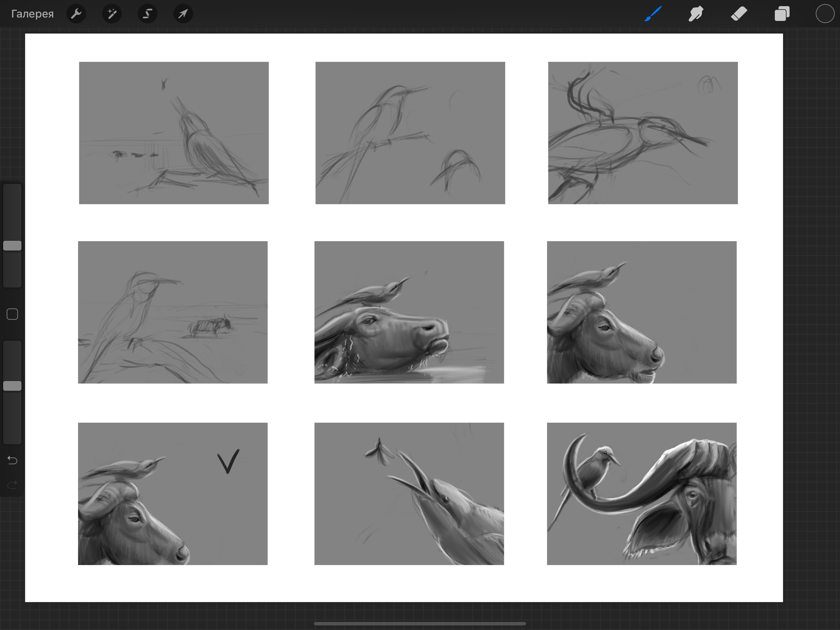Click the brush size slider handle
840x630 pixels.
(12, 245)
